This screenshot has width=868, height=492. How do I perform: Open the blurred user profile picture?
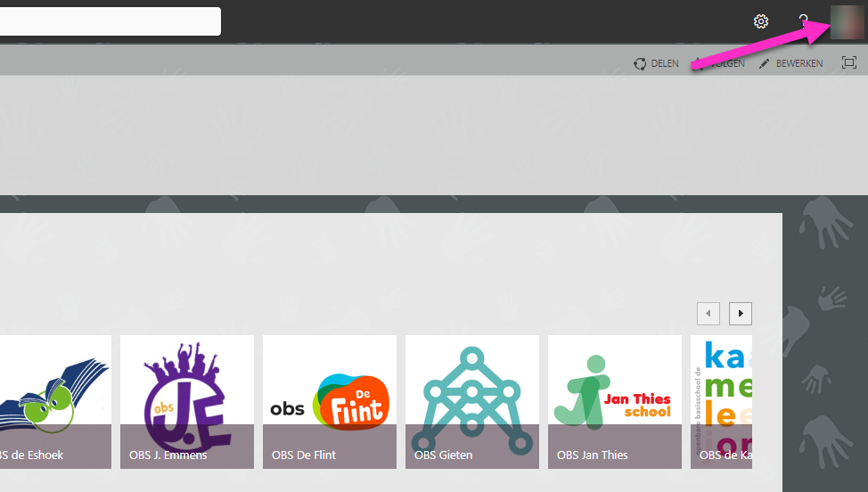point(847,21)
